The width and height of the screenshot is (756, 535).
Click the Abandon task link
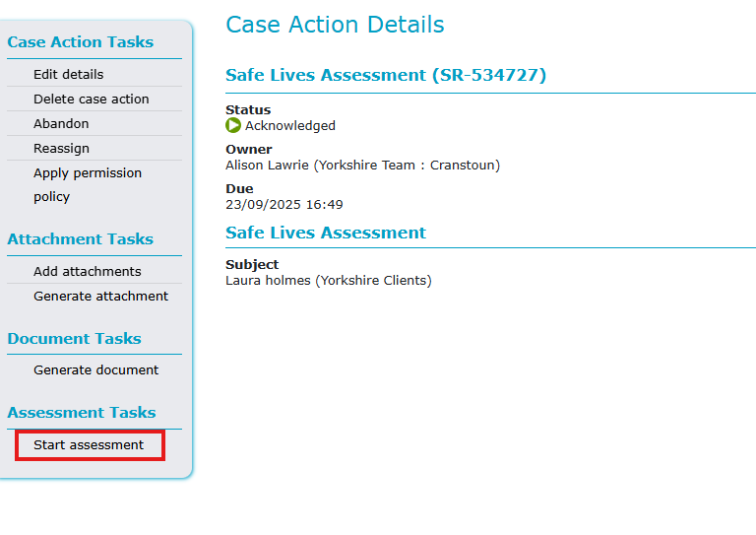[x=61, y=123]
